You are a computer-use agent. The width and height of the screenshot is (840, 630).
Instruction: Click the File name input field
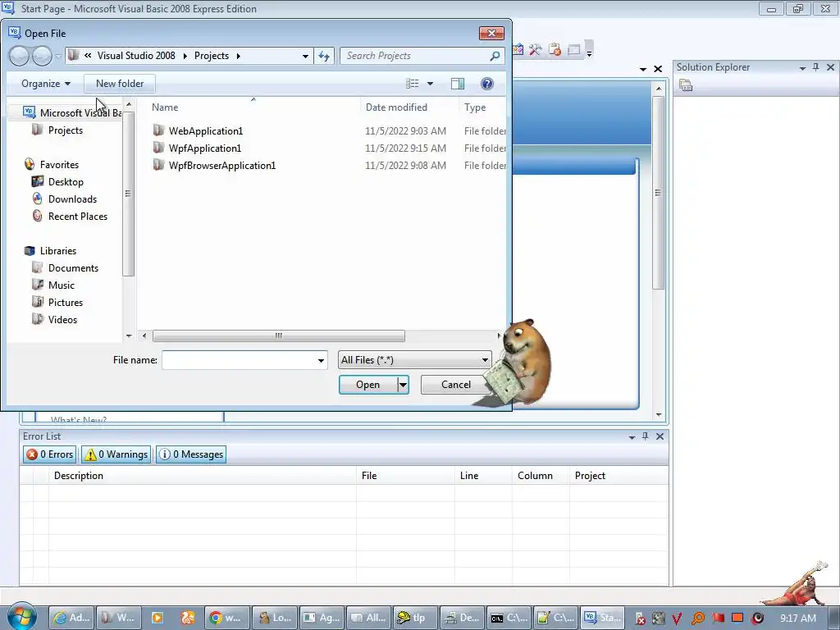tap(239, 360)
